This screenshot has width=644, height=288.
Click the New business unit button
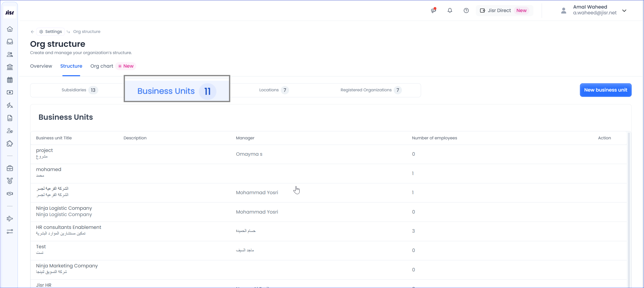tap(605, 90)
